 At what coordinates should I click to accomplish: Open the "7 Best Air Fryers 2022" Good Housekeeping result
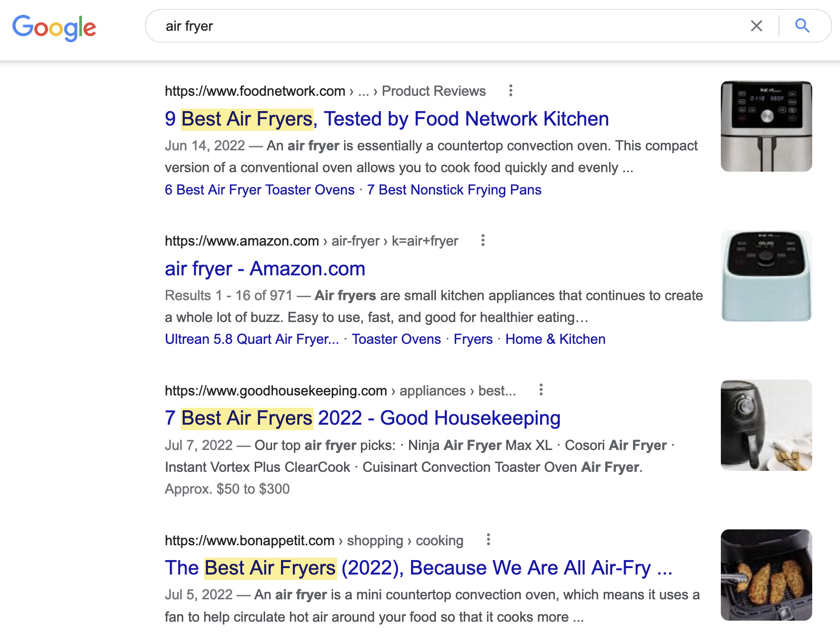tap(362, 418)
